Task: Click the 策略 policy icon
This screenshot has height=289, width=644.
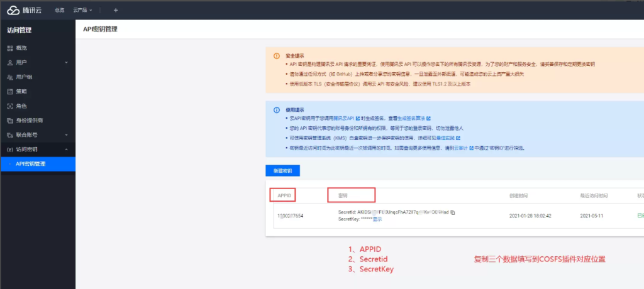Action: coord(10,92)
